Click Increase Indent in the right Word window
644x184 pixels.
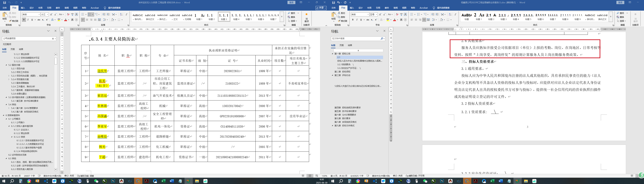tap(437, 15)
